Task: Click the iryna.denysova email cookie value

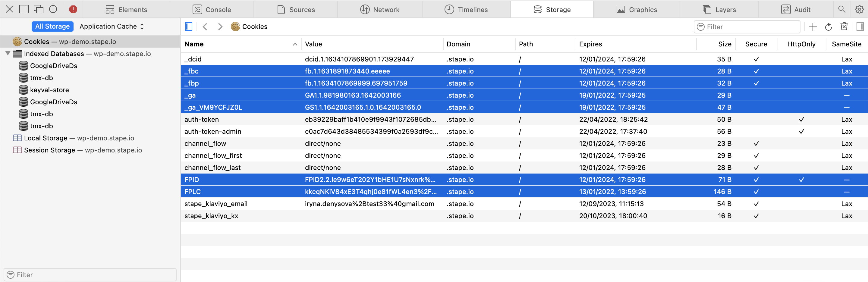Action: [369, 203]
